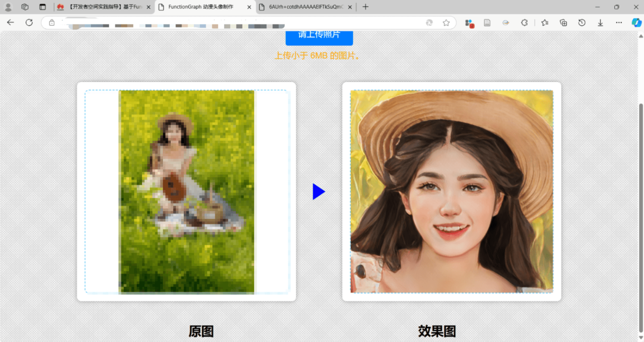This screenshot has height=342, width=644.
Task: Open the extension icon with red badge
Action: (469, 23)
